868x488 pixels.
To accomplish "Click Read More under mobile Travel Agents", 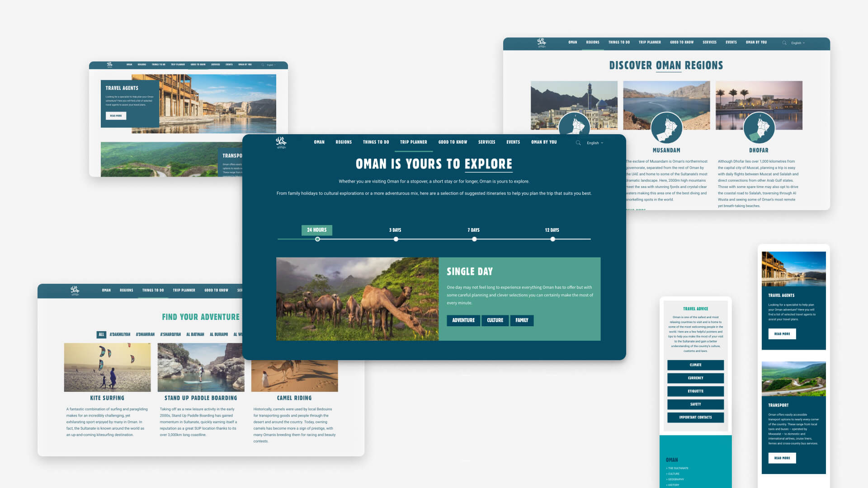I will [782, 334].
